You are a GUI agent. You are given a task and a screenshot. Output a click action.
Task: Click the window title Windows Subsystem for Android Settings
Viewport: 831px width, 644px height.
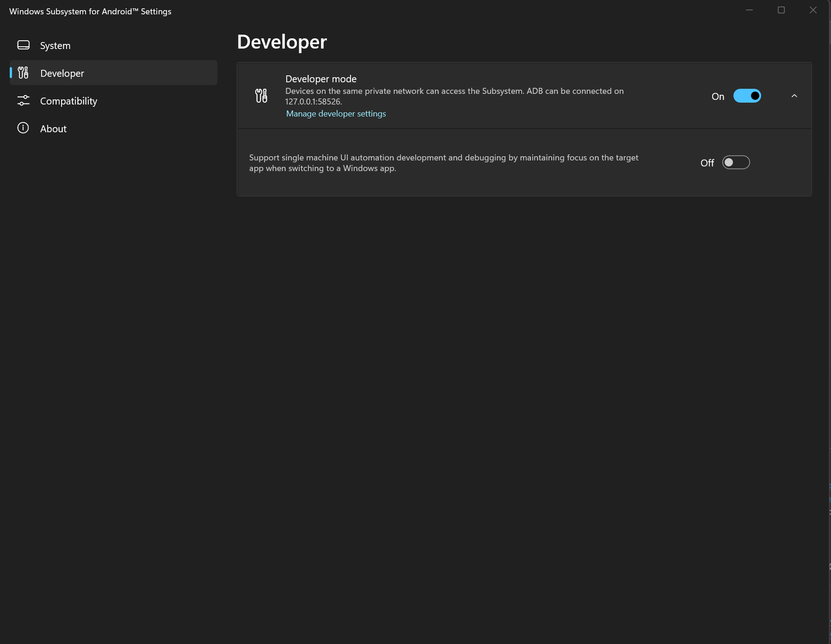tap(90, 12)
